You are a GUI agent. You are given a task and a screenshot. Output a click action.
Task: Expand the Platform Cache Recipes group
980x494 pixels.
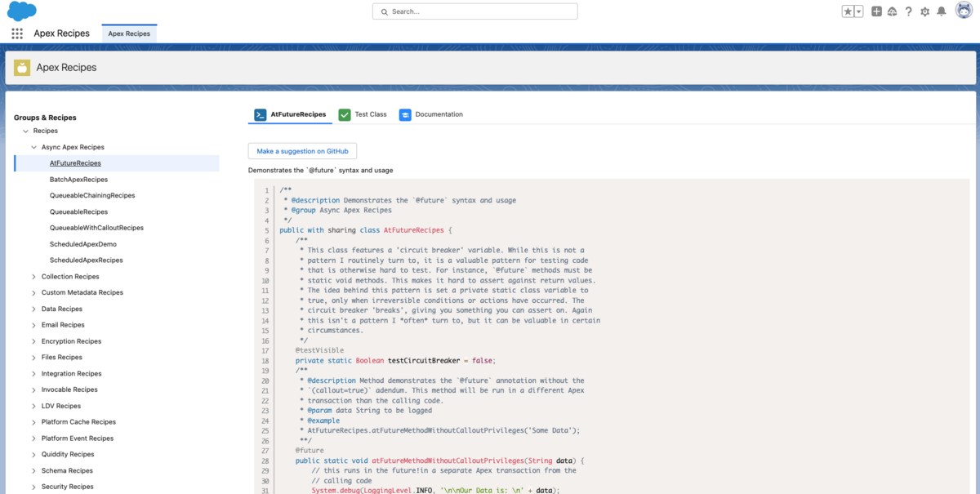click(33, 422)
